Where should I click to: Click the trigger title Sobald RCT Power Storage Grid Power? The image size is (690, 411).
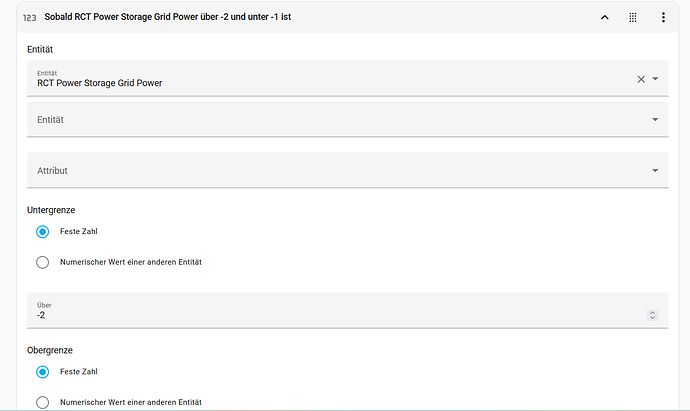[121, 17]
